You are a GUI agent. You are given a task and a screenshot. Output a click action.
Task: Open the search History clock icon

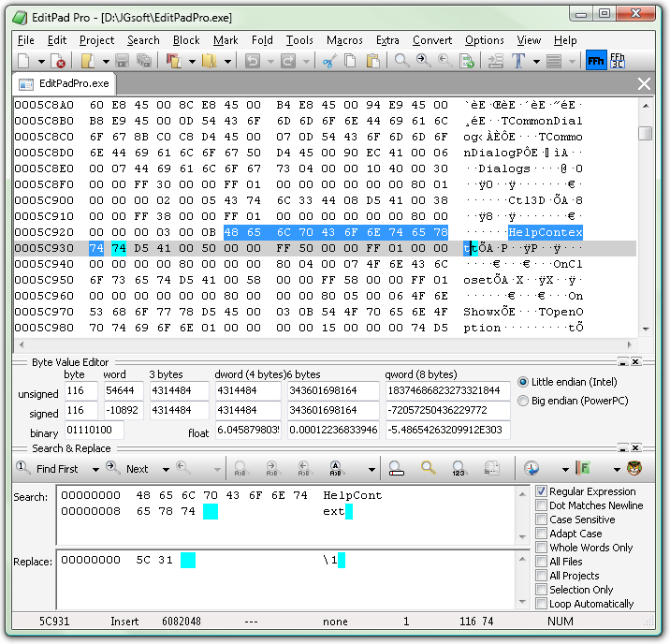tap(532, 468)
